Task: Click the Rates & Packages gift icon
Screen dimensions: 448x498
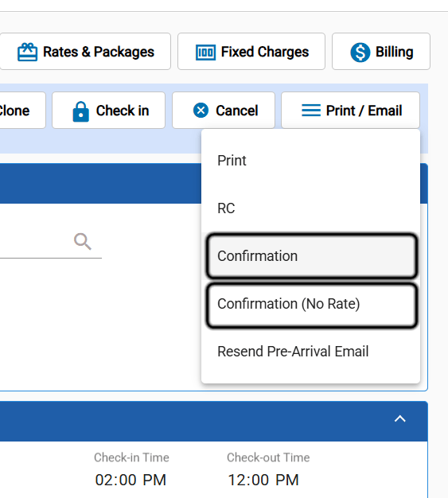Action: (27, 52)
